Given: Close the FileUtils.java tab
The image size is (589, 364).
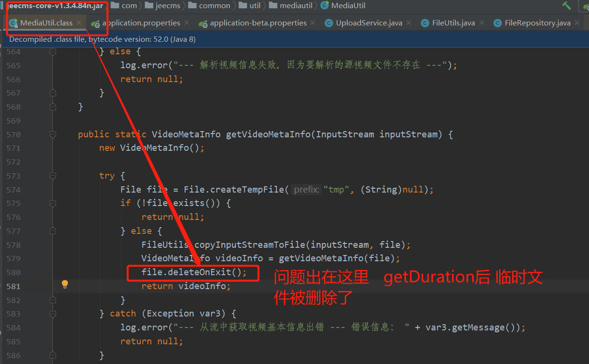Looking at the screenshot, I should [481, 23].
